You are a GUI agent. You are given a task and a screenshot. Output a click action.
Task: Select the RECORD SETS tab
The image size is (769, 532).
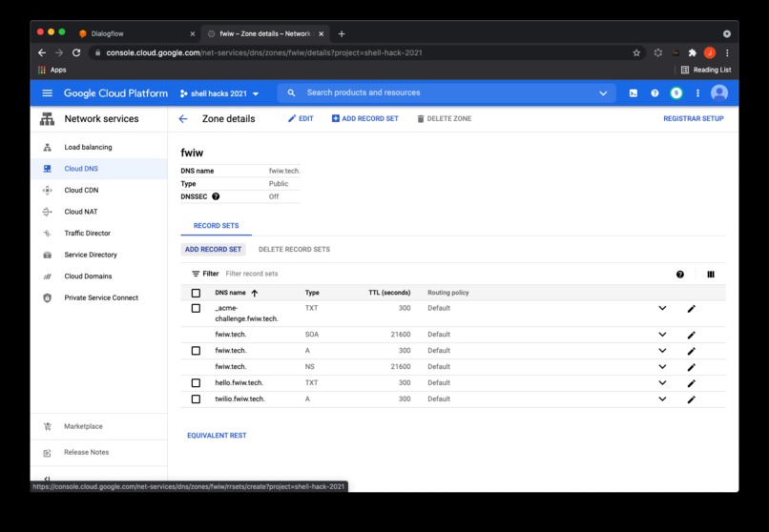point(217,226)
